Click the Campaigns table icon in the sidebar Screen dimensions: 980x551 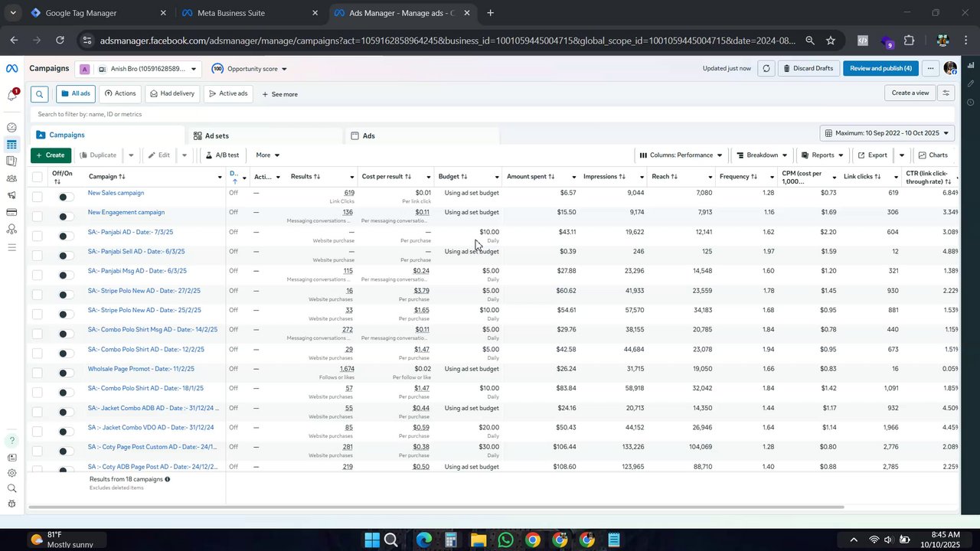pos(11,145)
